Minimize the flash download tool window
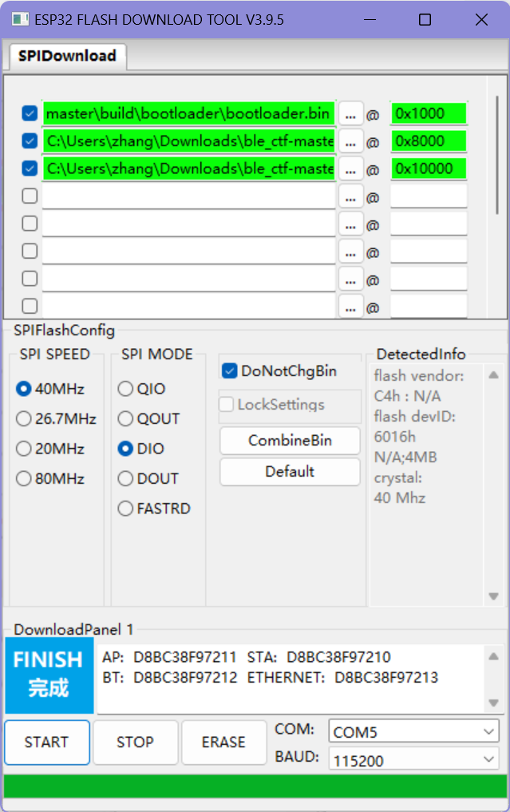Image resolution: width=510 pixels, height=812 pixels. point(370,20)
